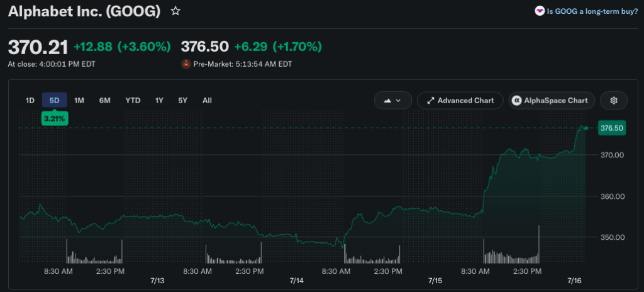Switch chart to 6M range
Image resolution: width=644 pixels, height=292 pixels.
tap(105, 100)
